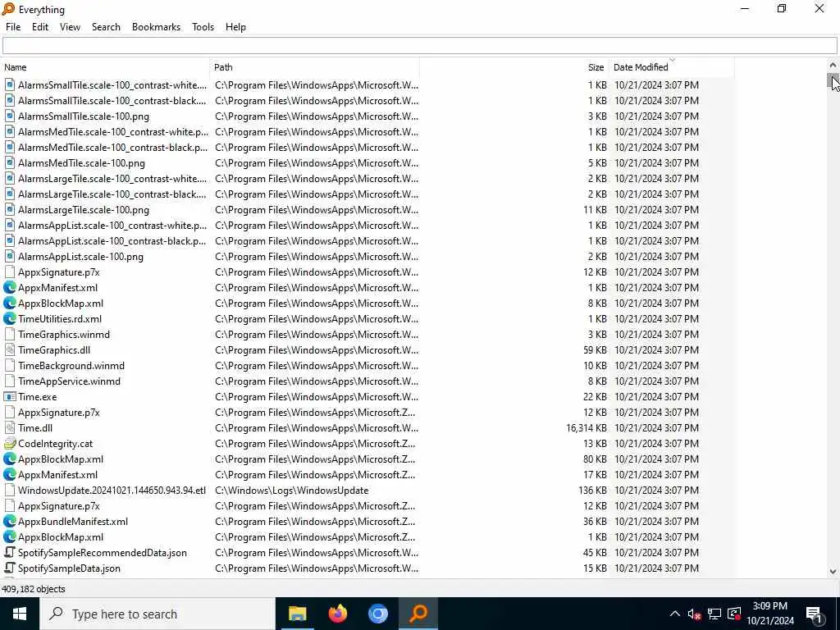Open the notification center icon
The width and height of the screenshot is (840, 630).
[815, 614]
